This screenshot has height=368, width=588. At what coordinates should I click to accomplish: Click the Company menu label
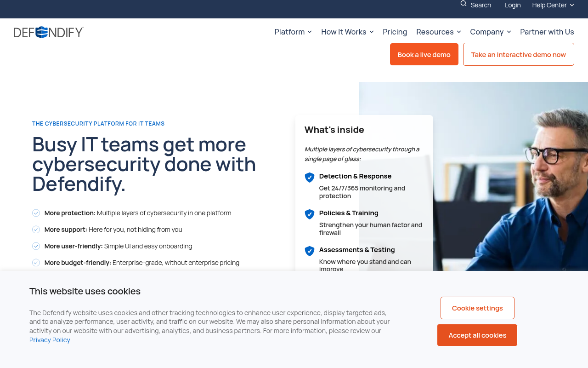click(487, 32)
